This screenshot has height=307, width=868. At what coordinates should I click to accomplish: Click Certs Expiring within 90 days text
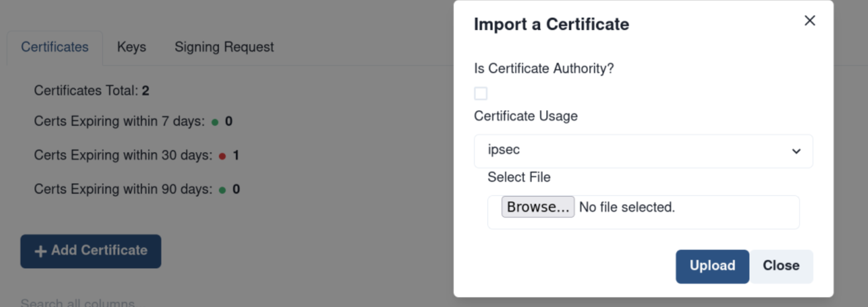123,190
